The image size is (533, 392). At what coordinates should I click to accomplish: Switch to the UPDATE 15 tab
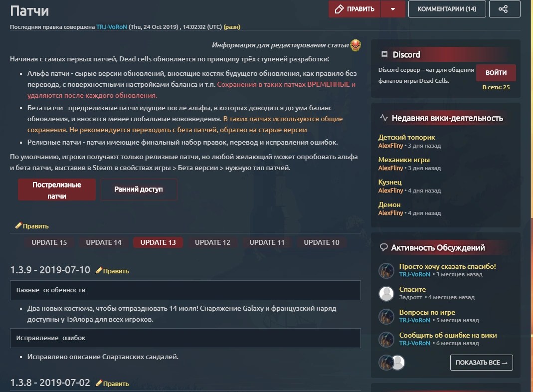click(49, 242)
